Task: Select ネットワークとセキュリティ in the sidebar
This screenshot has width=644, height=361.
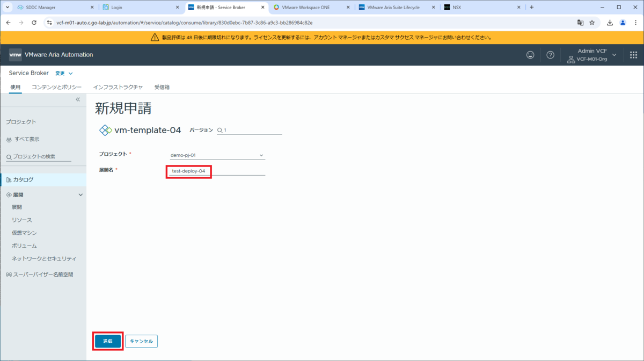Action: coord(44,258)
